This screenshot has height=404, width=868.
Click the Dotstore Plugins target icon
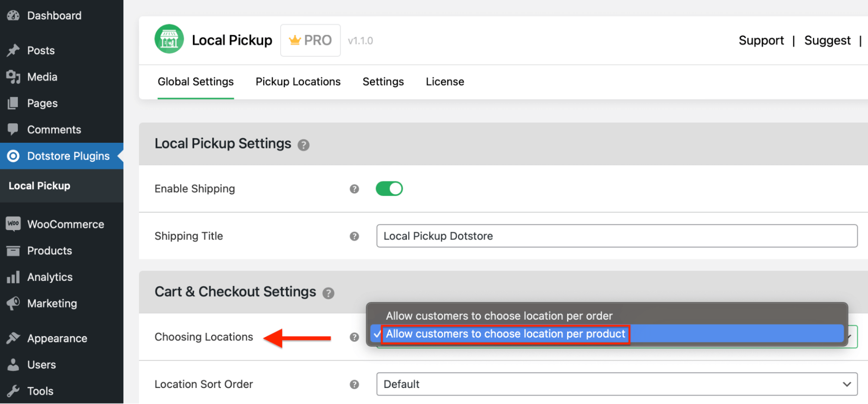(x=13, y=156)
